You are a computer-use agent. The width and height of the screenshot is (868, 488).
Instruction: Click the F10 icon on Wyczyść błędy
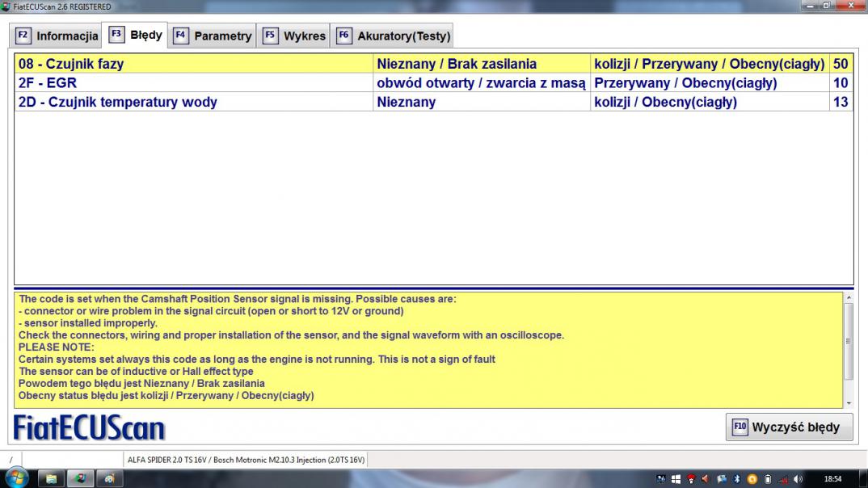pyautogui.click(x=740, y=427)
